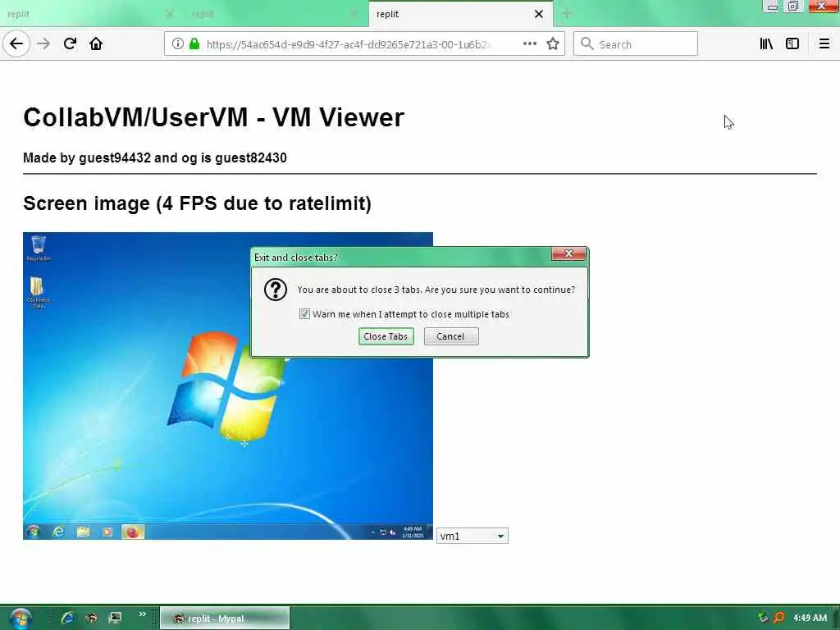Click the VM screen image Recycle Bin
The height and width of the screenshot is (630, 840).
[x=38, y=248]
